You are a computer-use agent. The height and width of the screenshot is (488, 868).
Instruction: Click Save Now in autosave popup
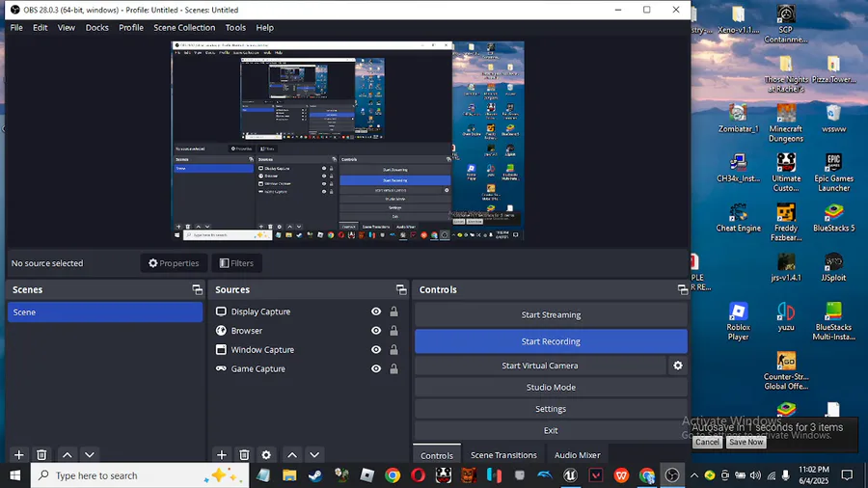746,442
